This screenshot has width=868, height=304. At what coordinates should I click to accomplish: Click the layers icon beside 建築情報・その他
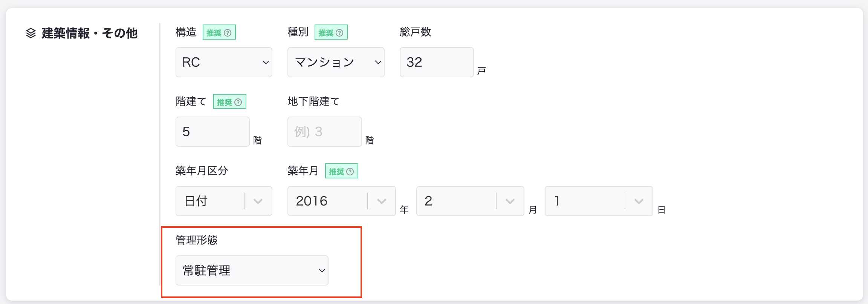31,33
